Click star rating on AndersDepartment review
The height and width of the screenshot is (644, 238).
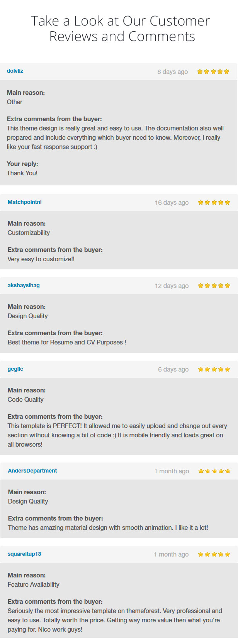[214, 471]
